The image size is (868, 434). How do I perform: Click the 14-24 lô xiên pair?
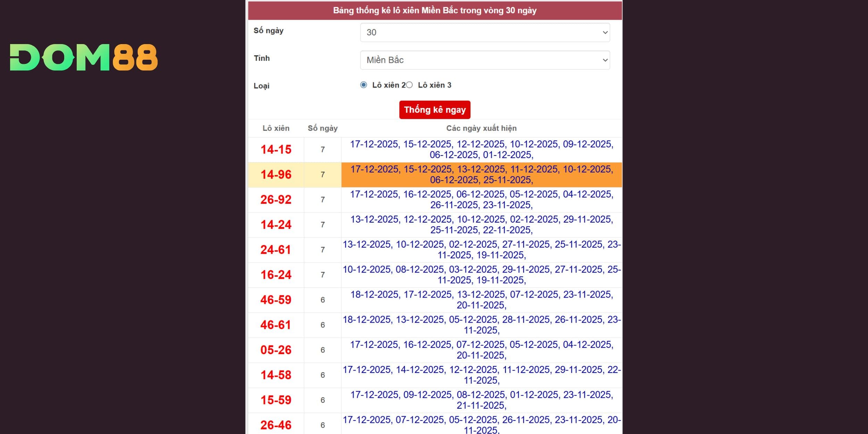[276, 225]
